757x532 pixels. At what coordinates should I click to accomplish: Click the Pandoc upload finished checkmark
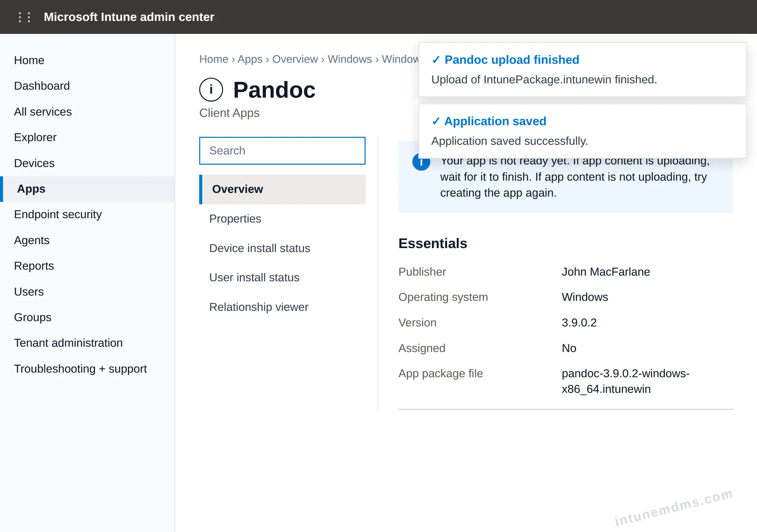tap(436, 60)
